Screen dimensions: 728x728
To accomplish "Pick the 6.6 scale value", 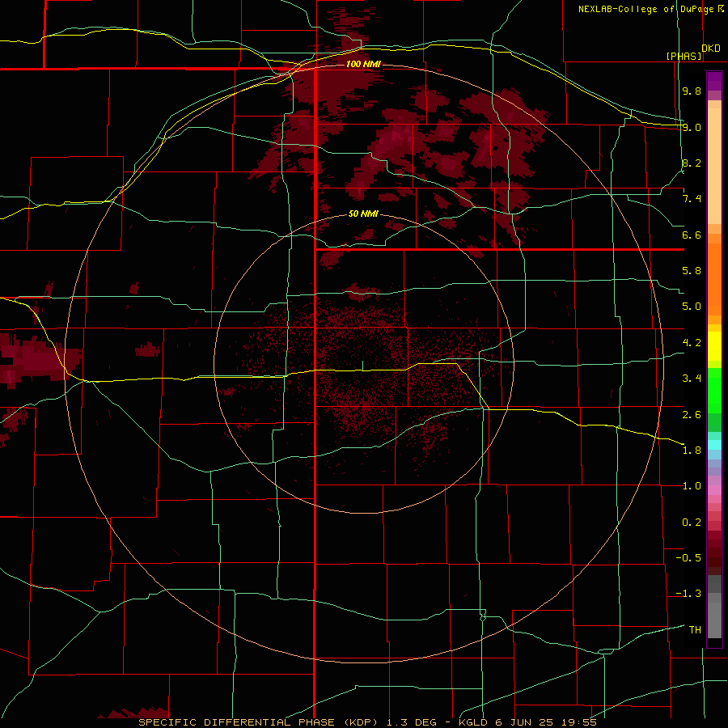I will click(692, 235).
